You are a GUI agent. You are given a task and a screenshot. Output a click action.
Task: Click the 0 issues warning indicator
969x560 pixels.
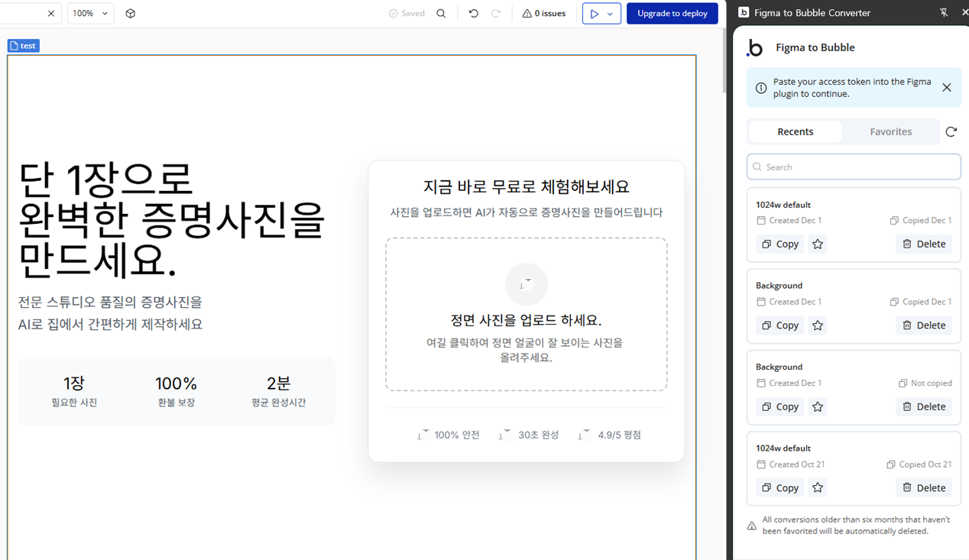[x=543, y=14]
